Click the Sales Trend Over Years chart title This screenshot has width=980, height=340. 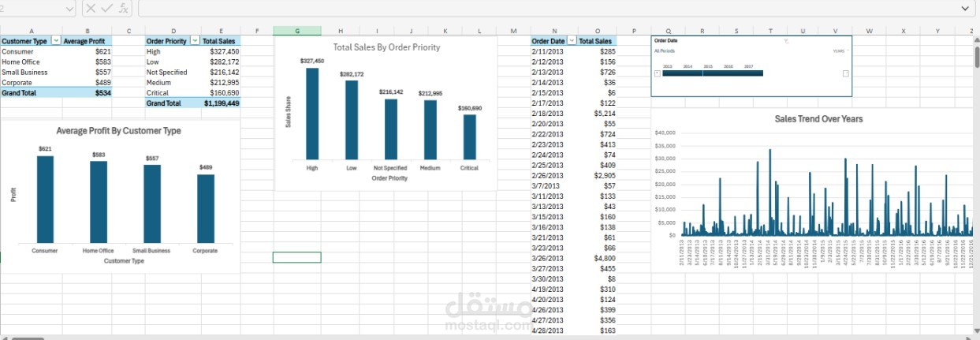(818, 119)
